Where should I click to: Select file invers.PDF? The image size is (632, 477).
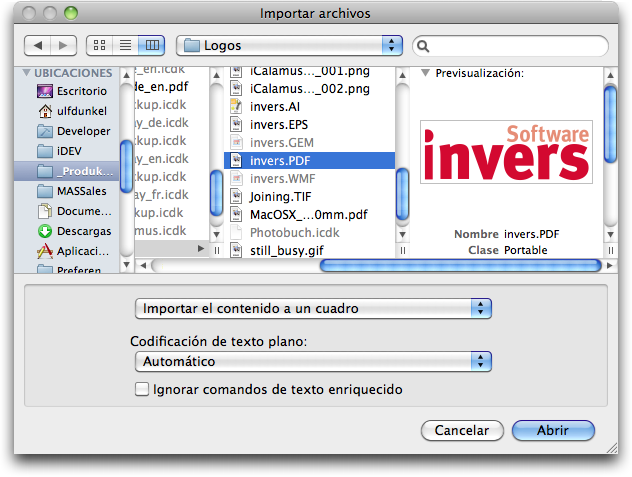309,160
